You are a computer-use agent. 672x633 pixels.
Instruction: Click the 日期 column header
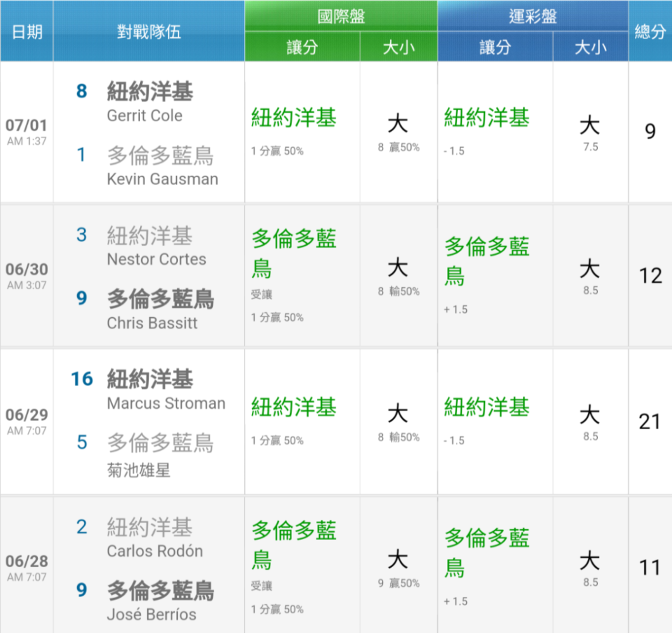pos(27,32)
